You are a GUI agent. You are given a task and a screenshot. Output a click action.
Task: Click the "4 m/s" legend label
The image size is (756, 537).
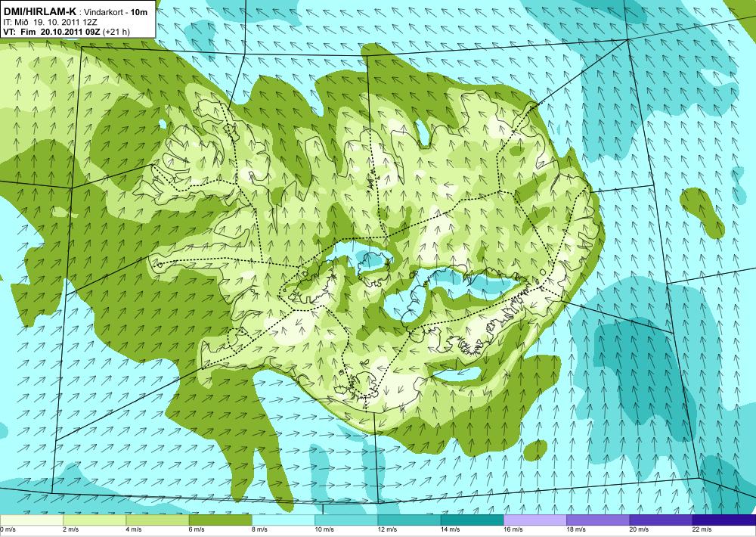point(134,529)
